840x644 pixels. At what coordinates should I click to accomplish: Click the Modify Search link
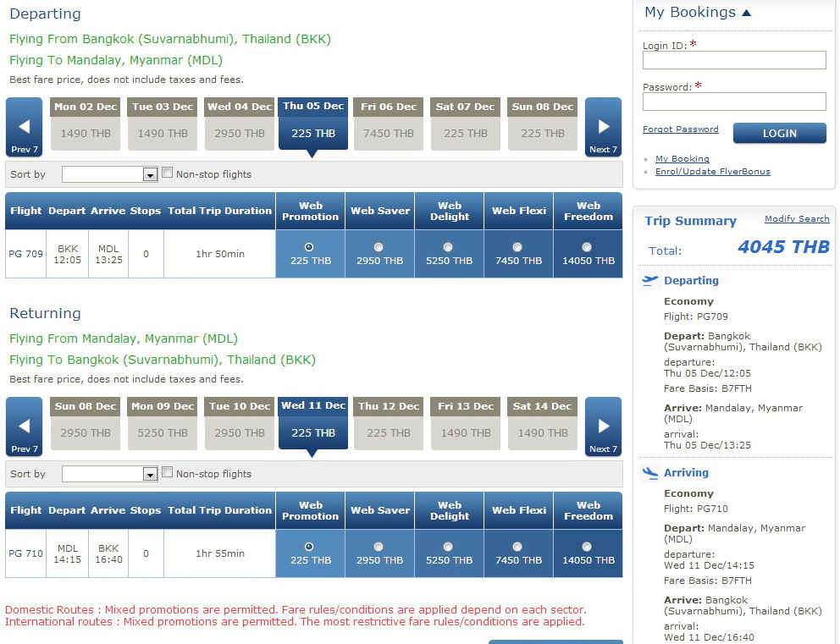(x=796, y=219)
